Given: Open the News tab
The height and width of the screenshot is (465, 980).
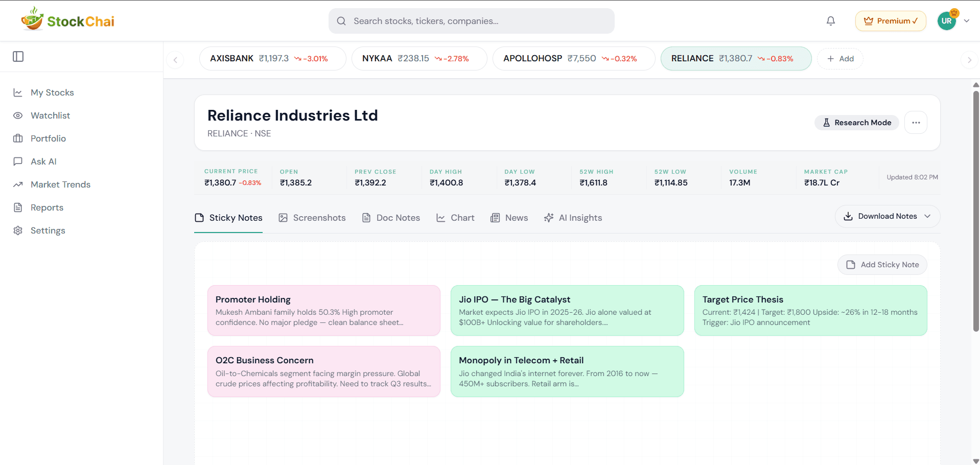Looking at the screenshot, I should pyautogui.click(x=509, y=218).
